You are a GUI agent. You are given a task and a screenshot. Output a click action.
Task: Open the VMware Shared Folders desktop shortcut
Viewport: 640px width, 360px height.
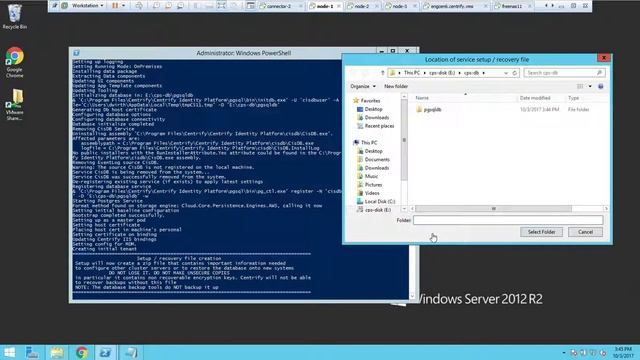[x=14, y=104]
